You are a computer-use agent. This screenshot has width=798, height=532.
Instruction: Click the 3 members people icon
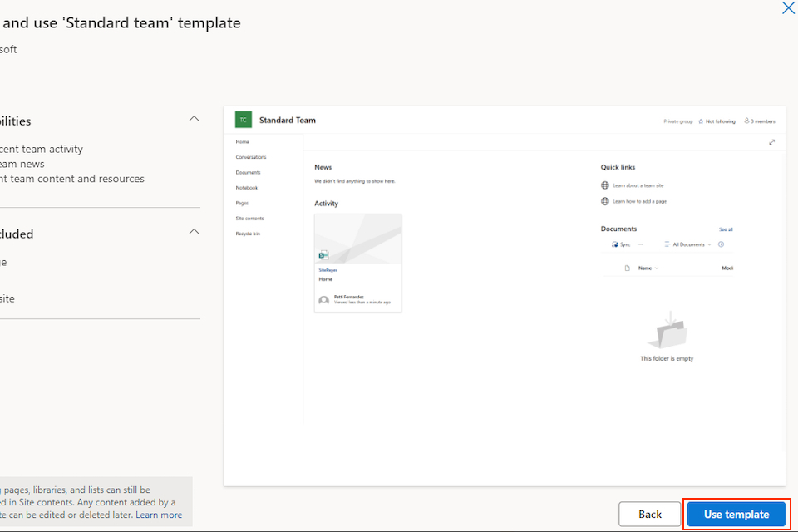(x=747, y=121)
